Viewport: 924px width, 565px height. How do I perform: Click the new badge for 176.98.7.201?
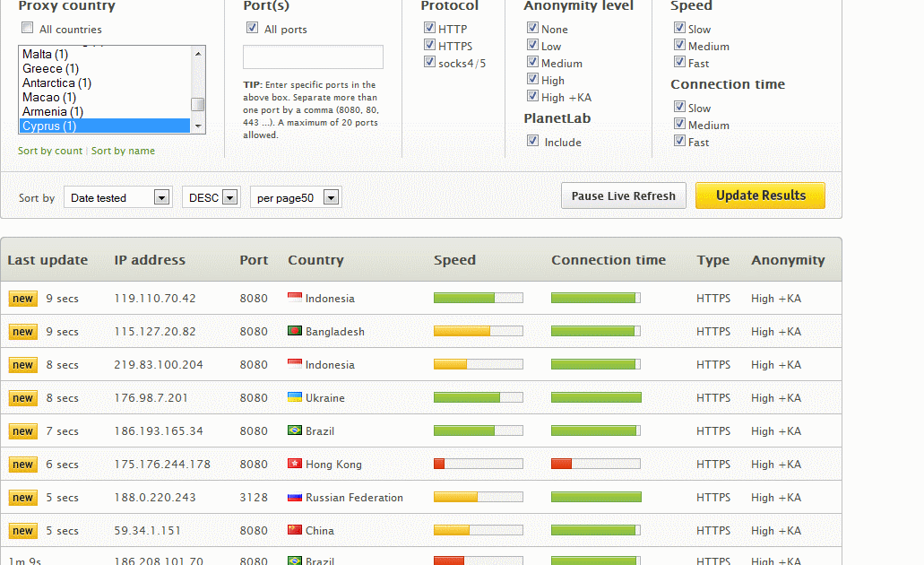click(23, 398)
